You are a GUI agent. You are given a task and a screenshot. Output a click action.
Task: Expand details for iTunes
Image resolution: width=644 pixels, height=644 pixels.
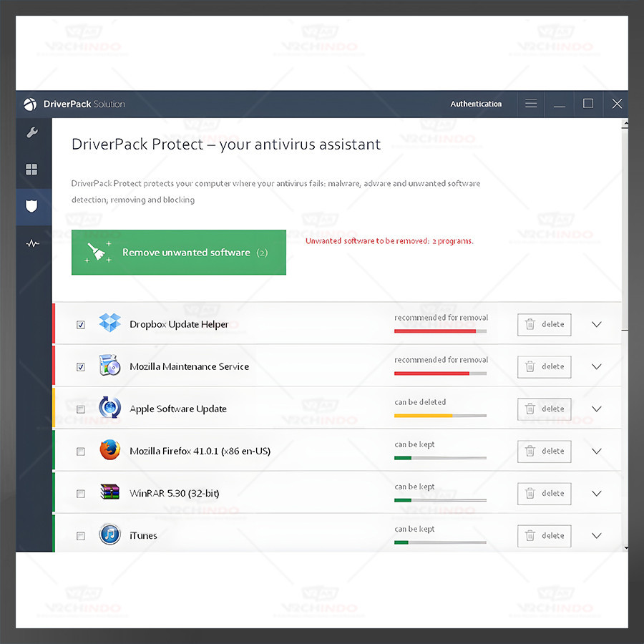596,535
